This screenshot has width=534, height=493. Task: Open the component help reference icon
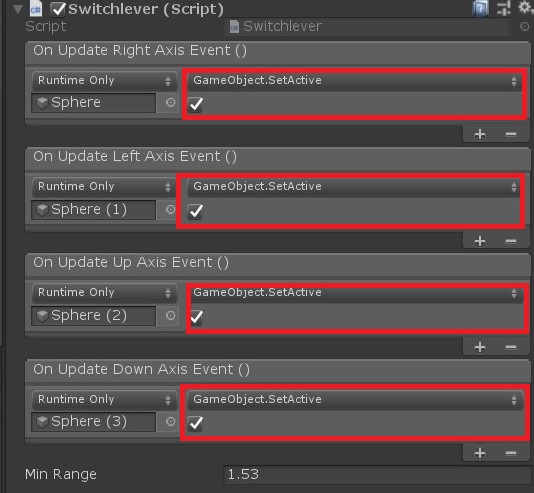pos(480,8)
